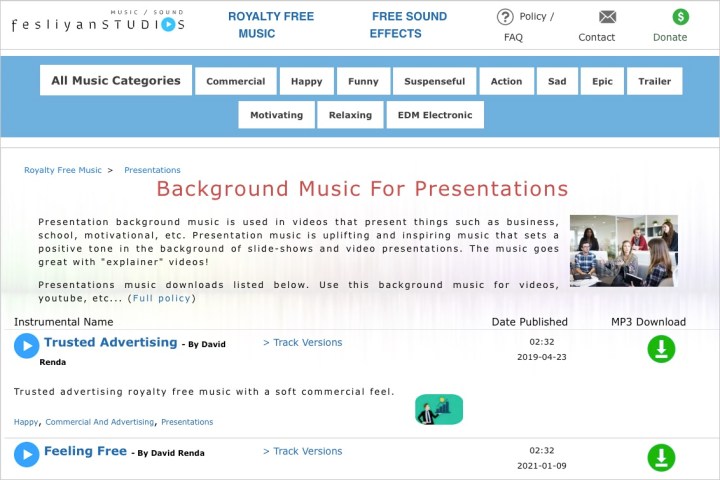Viewport: 720px width, 480px height.
Task: Open the Free Sound Effects menu
Action: (409, 25)
